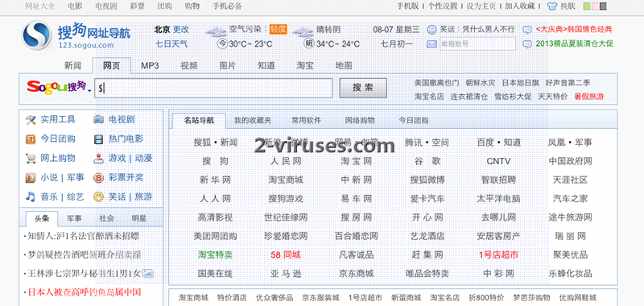Screen dimensions: 644x306
Task: Switch to the 图片 search tab
Action: click(x=228, y=65)
